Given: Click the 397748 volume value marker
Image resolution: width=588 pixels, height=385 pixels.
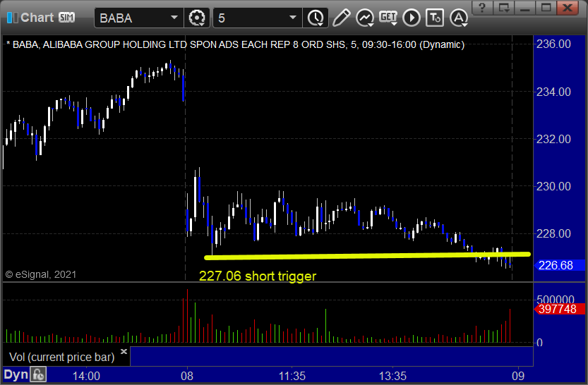Looking at the screenshot, I should coord(559,309).
